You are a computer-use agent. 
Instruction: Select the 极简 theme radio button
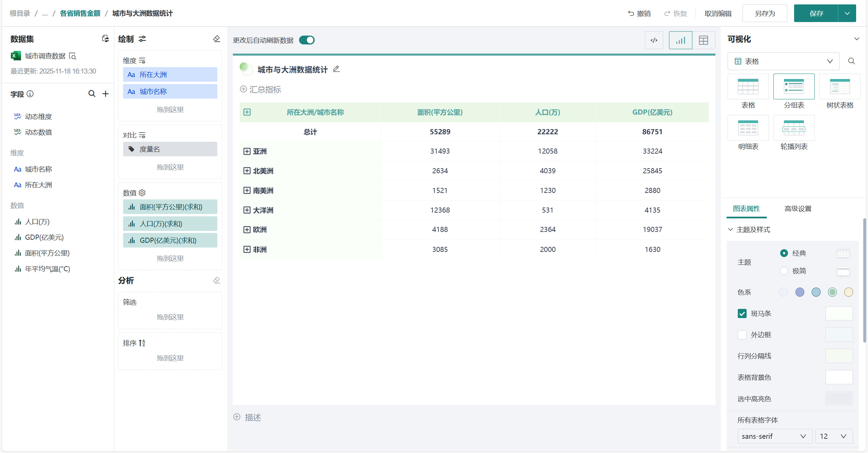(784, 271)
